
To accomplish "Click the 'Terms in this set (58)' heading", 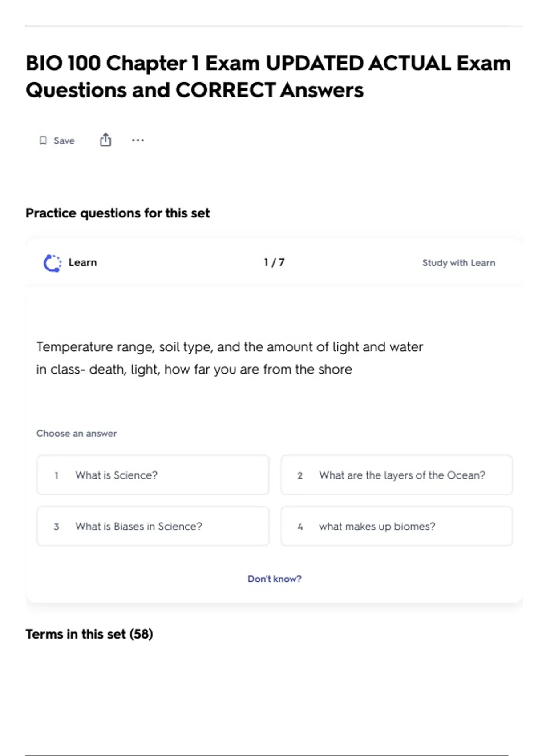I will tap(89, 634).
